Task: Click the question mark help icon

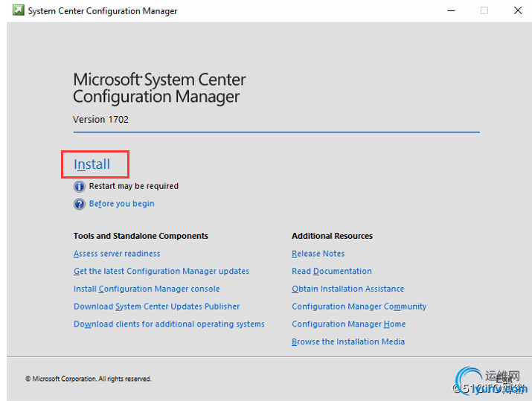Action: point(79,204)
